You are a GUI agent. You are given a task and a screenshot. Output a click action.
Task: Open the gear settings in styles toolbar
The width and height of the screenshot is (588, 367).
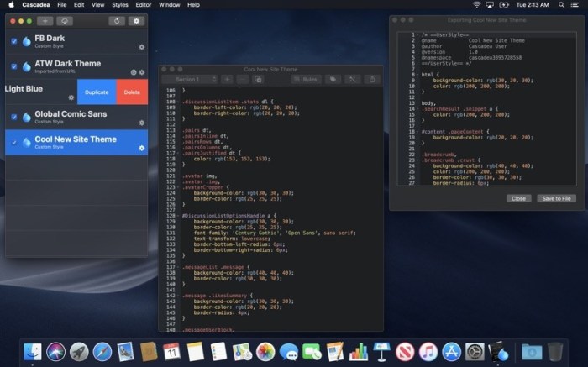[x=136, y=20]
